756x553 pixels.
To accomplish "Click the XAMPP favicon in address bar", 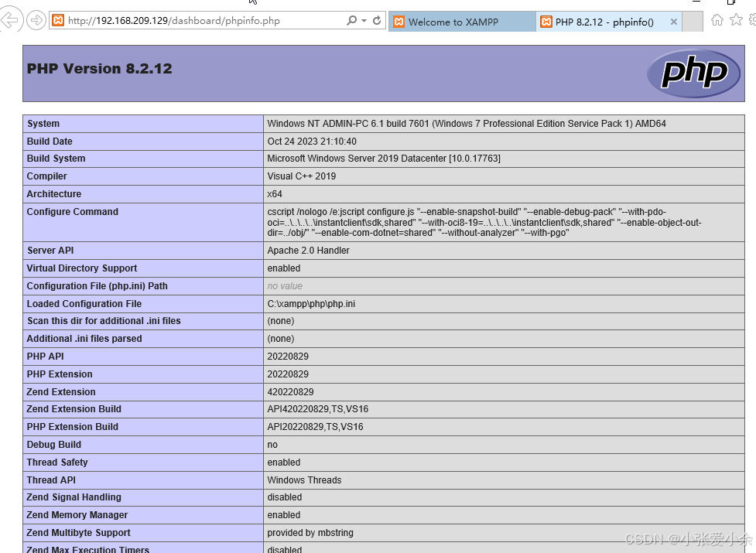I will tap(58, 21).
